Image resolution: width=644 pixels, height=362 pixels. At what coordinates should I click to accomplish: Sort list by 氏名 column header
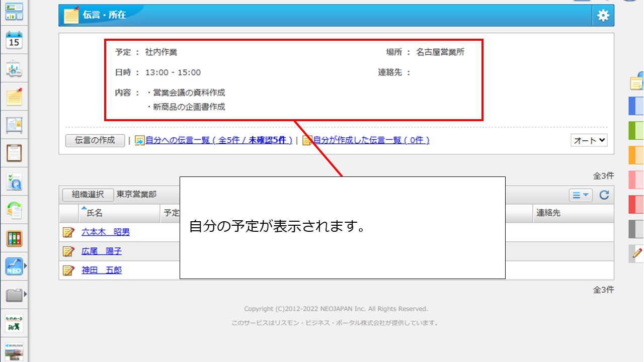point(95,213)
